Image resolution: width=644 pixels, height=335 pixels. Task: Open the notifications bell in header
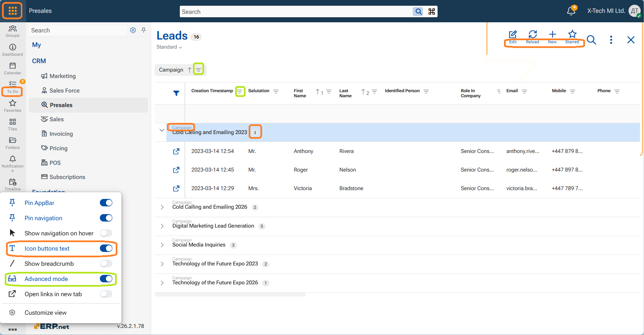pos(571,11)
